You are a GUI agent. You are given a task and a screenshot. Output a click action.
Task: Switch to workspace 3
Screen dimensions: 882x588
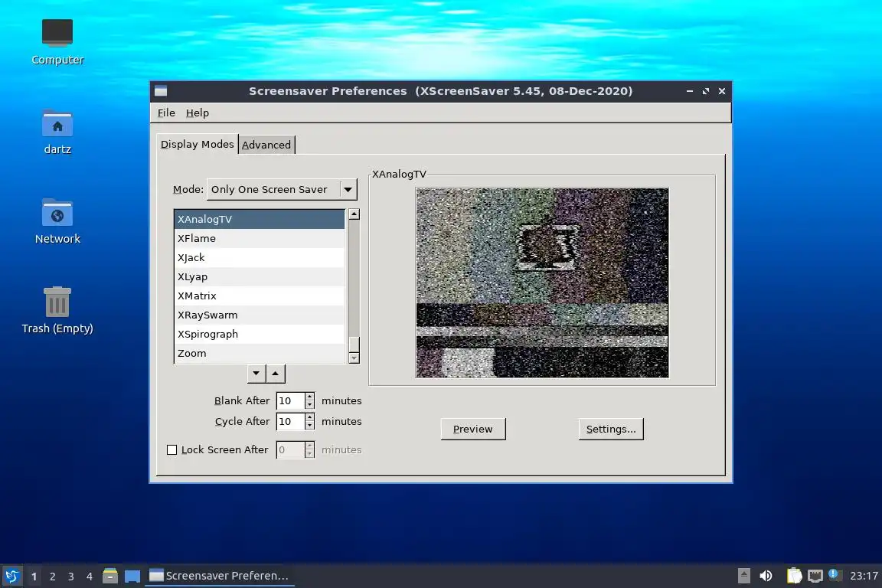tap(71, 577)
